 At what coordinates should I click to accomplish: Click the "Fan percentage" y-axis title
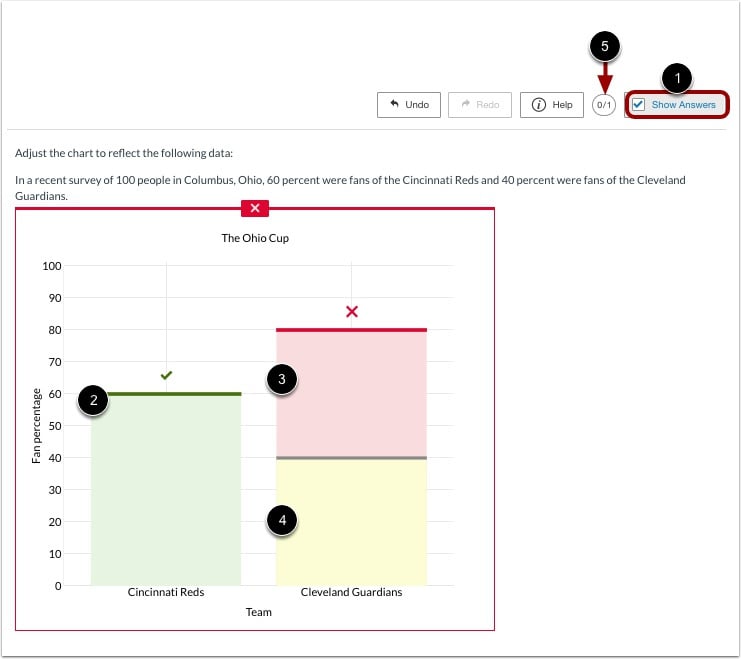coord(36,425)
